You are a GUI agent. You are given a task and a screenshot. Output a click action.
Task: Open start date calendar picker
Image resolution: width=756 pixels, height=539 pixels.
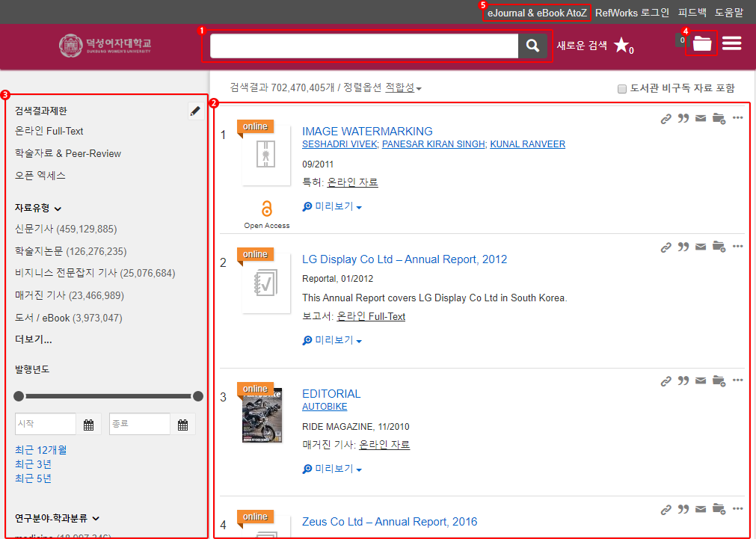point(88,425)
